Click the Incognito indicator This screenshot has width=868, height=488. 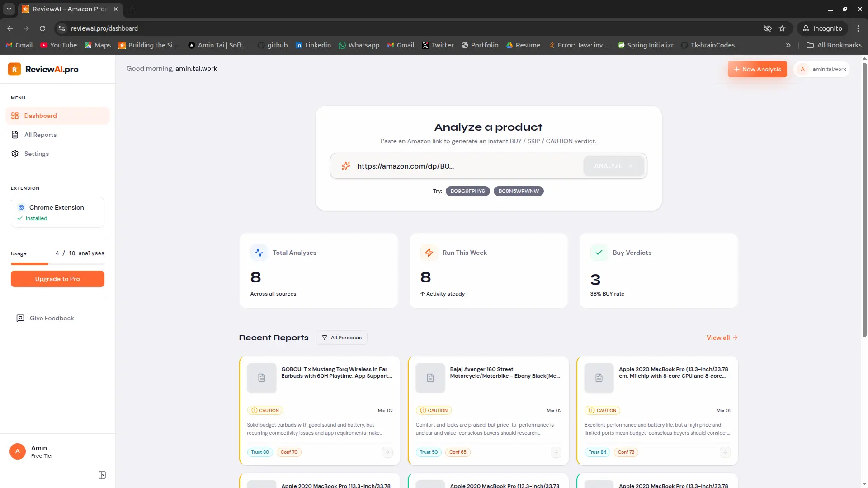(x=822, y=28)
